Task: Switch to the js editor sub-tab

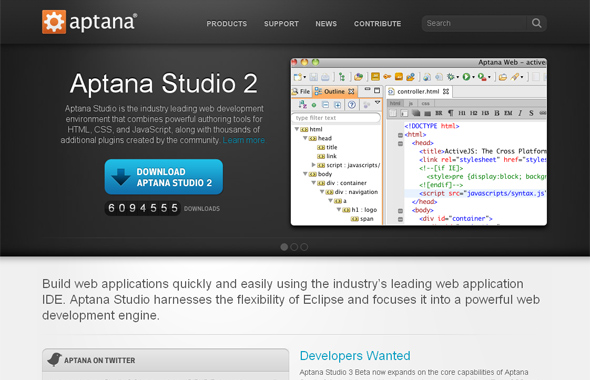Action: (x=411, y=103)
